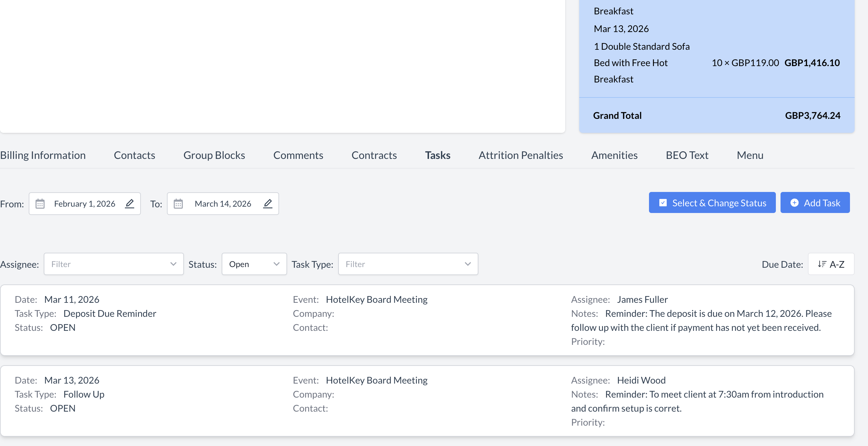Open the Status dropdown showing Open
The height and width of the screenshot is (446, 868).
tap(254, 264)
